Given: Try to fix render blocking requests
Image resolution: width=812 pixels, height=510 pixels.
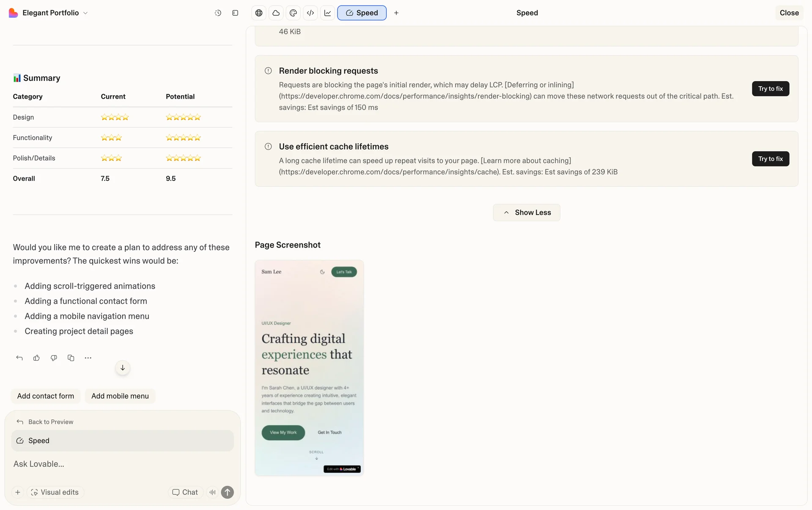Looking at the screenshot, I should point(770,88).
